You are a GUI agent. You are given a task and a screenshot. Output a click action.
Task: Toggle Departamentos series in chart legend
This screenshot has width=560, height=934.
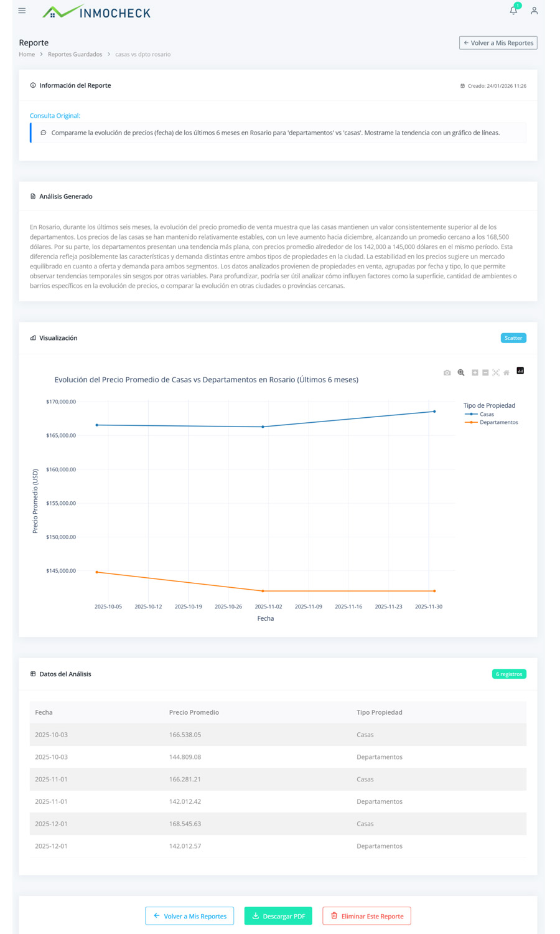(498, 422)
